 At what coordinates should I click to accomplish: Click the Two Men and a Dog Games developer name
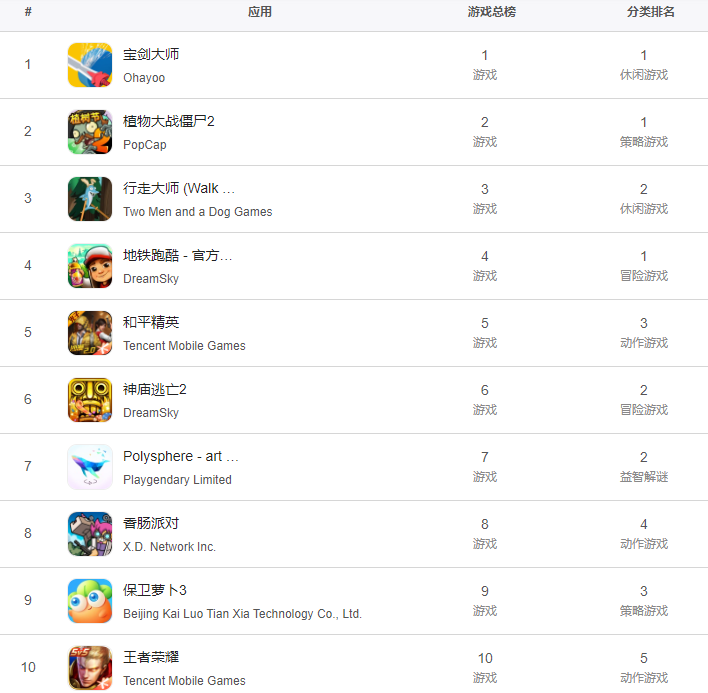coord(198,212)
